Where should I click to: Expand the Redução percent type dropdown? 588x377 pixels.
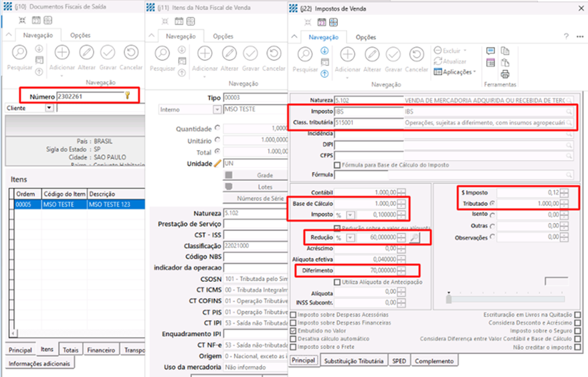point(350,238)
